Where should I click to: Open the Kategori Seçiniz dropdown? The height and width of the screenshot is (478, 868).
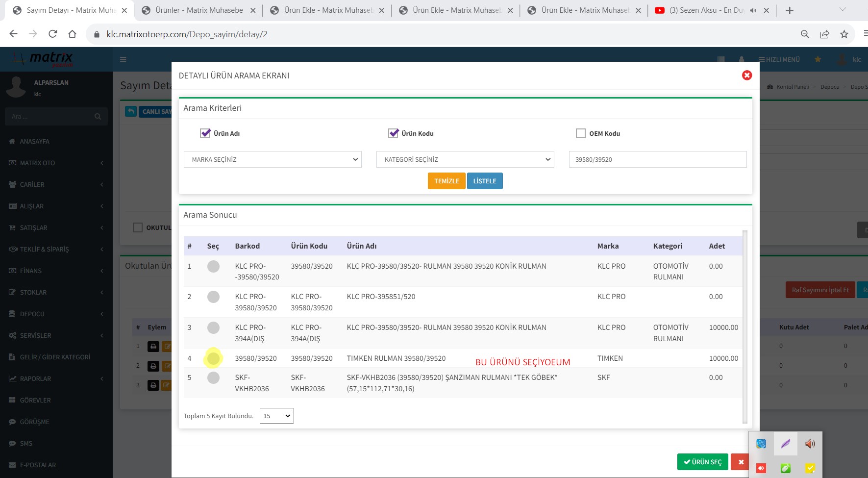click(x=465, y=159)
